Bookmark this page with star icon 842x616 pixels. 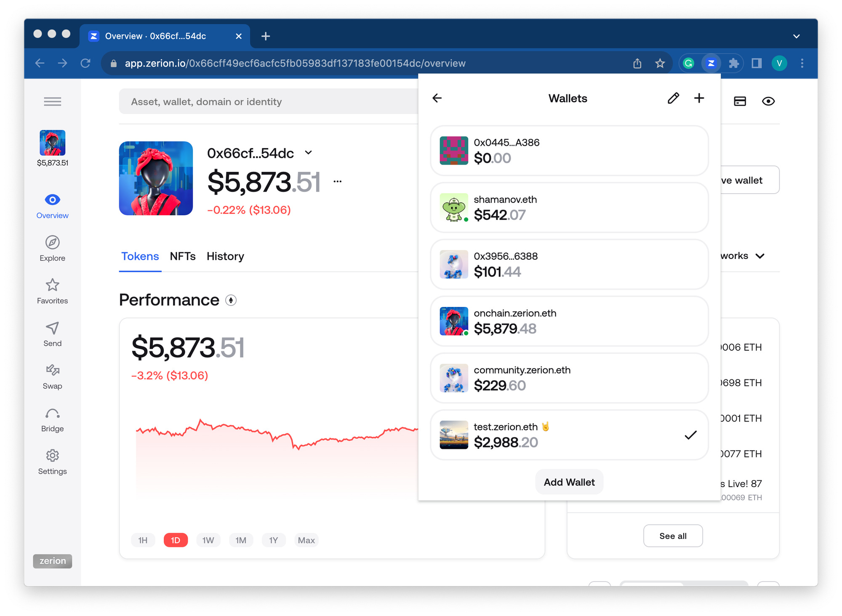tap(660, 63)
